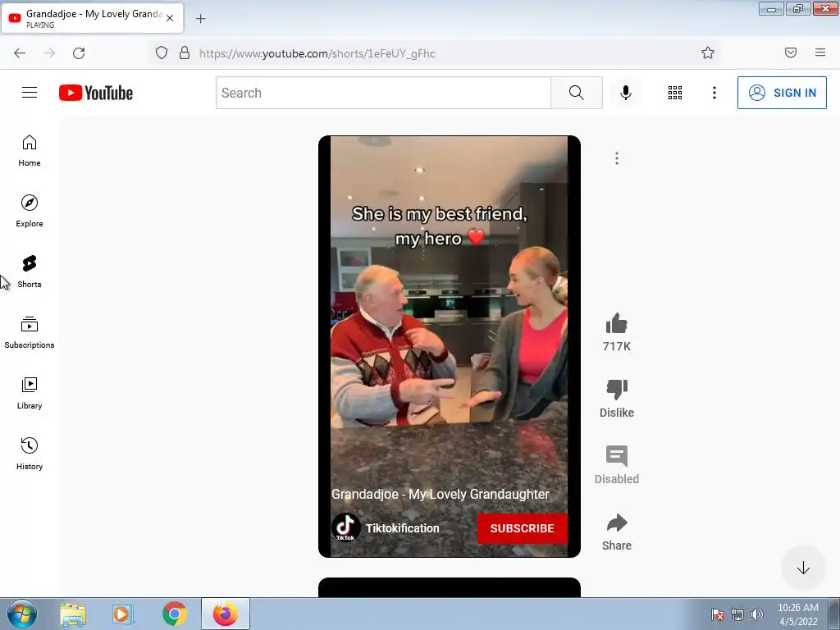Open YouTube settings three-dot menu
Viewport: 840px width, 630px height.
point(714,93)
